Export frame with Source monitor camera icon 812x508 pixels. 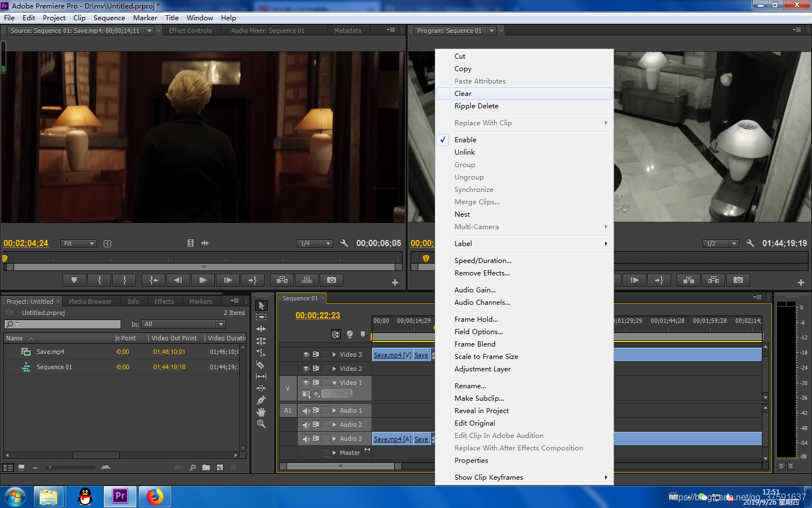coord(332,280)
